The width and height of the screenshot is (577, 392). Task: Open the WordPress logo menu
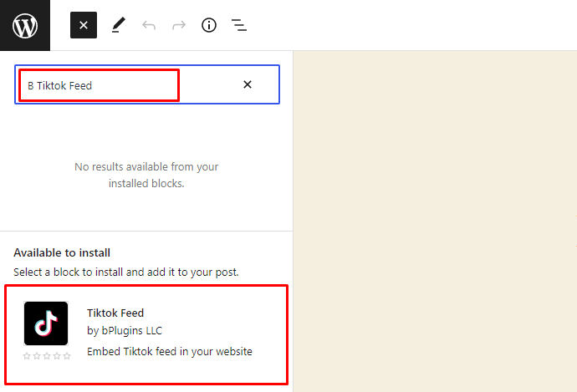(x=25, y=25)
